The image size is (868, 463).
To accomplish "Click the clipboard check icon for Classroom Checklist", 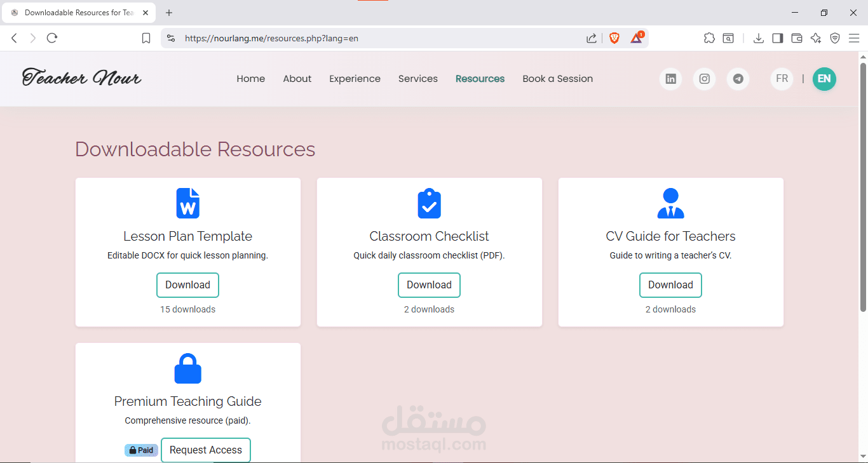I will [429, 203].
